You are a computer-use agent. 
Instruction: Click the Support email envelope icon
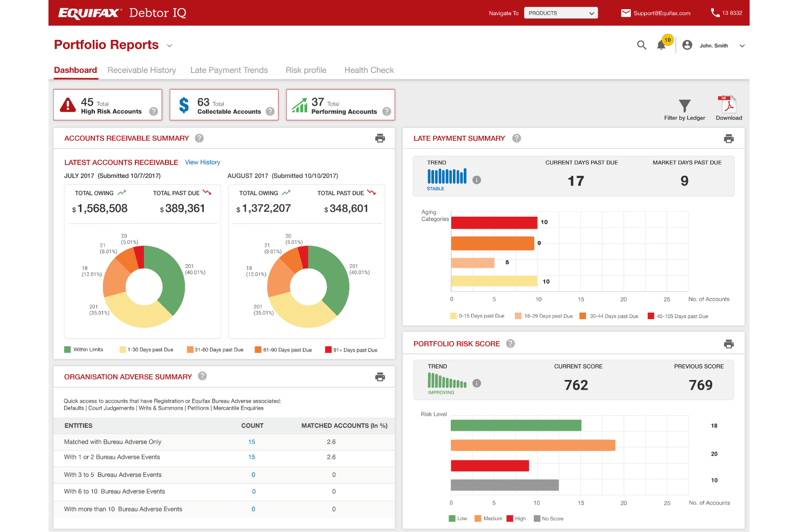[x=626, y=13]
